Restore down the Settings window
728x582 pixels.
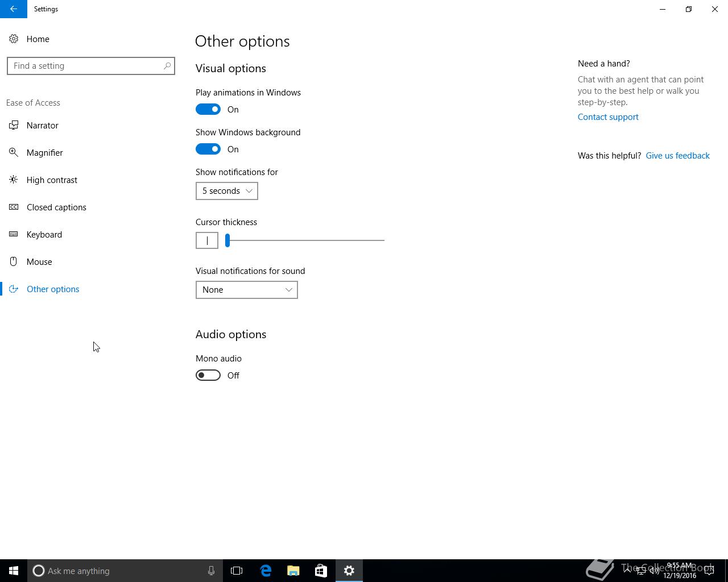click(x=689, y=9)
